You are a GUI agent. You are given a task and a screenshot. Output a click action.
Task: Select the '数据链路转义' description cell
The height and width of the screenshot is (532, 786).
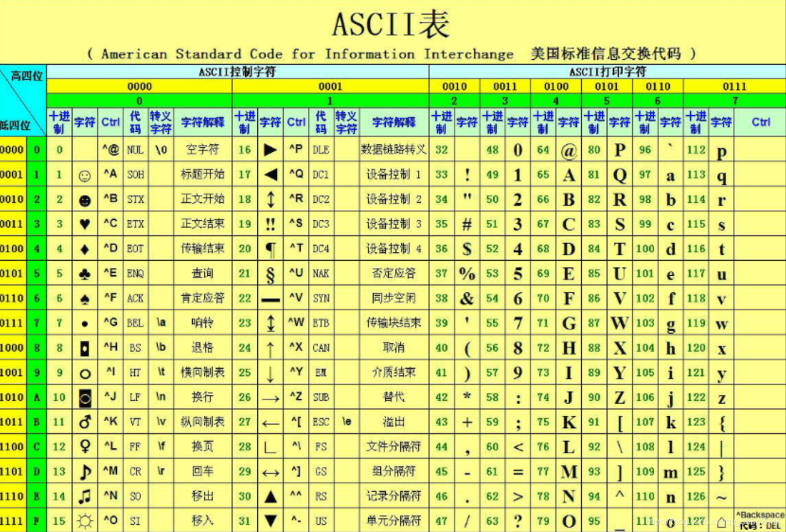pos(394,149)
